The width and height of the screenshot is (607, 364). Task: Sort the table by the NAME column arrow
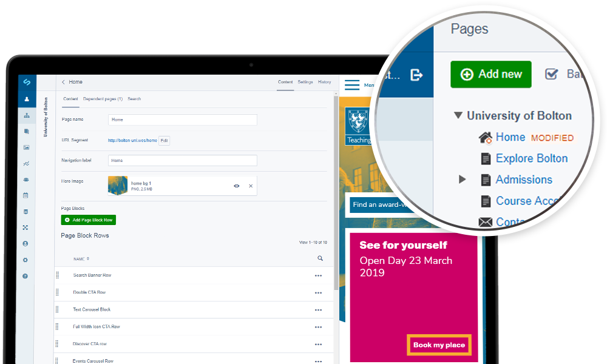88,259
